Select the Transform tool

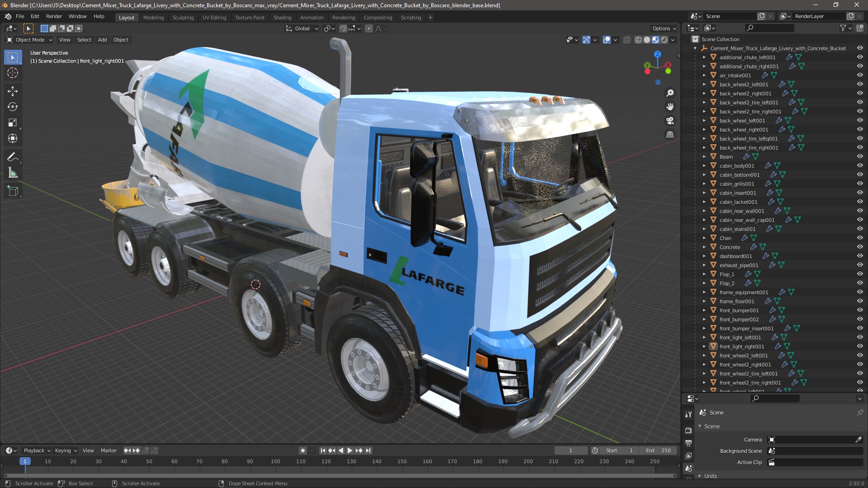tap(13, 139)
